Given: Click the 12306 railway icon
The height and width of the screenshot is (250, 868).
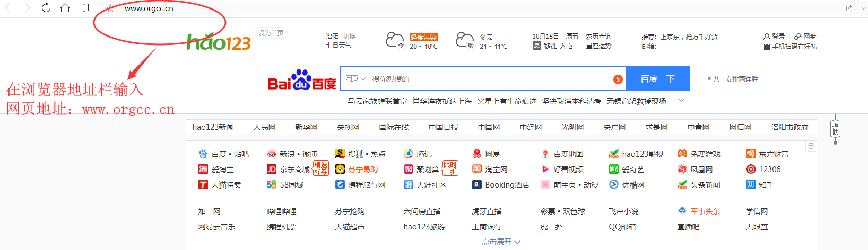Looking at the screenshot, I should pos(751,169).
